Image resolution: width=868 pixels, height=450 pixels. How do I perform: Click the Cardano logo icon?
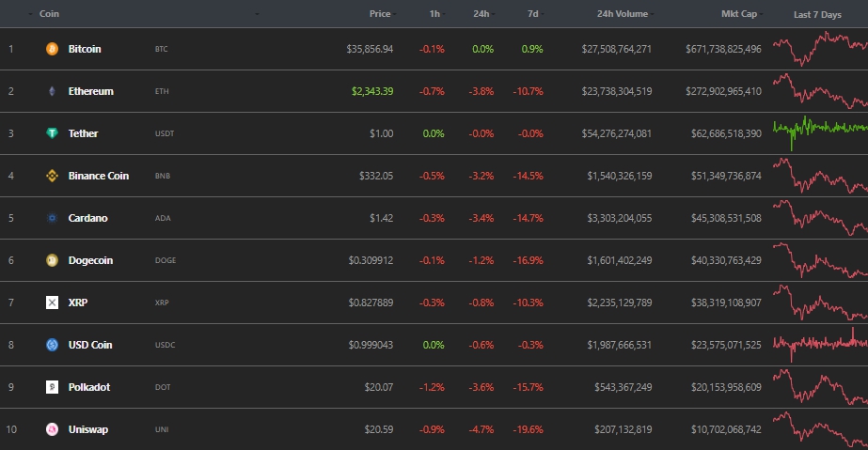tap(52, 218)
